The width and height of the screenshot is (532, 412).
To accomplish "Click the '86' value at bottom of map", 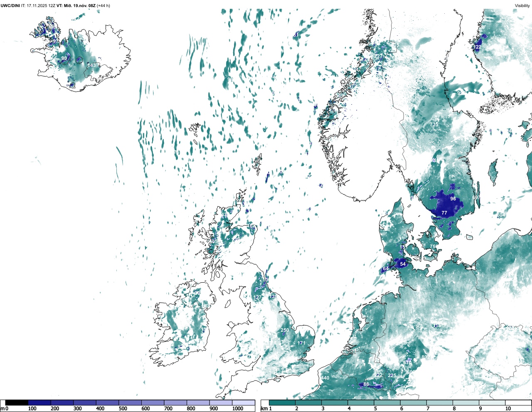I will 366,385.
